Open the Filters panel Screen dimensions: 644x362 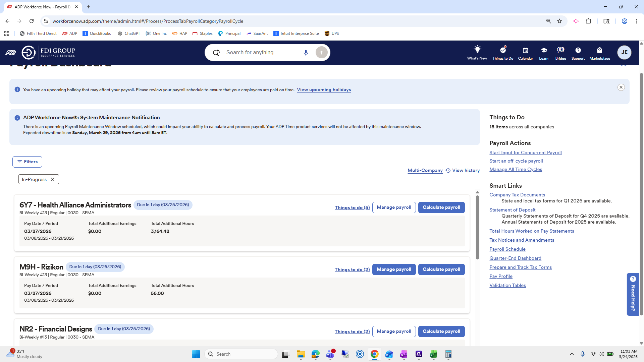27,162
